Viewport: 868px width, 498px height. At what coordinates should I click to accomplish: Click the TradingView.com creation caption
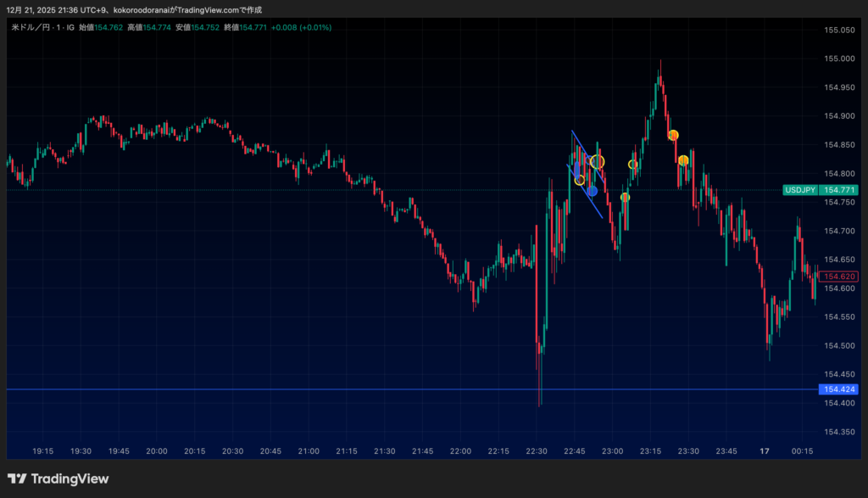[134, 9]
